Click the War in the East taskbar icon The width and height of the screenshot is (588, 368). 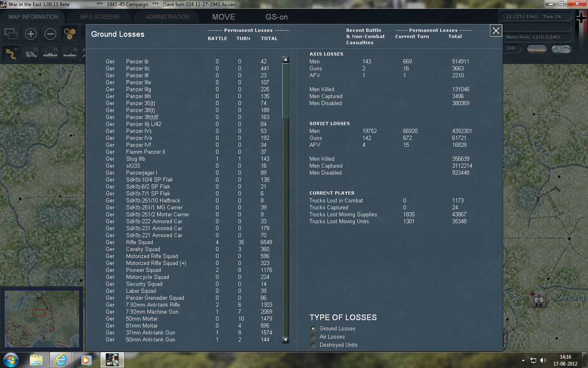coord(112,360)
